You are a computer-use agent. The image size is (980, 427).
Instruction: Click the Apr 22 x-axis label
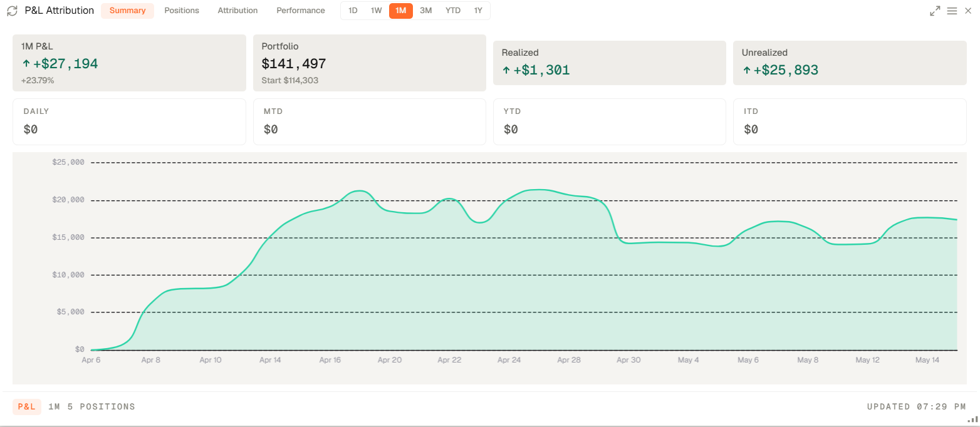(x=449, y=360)
